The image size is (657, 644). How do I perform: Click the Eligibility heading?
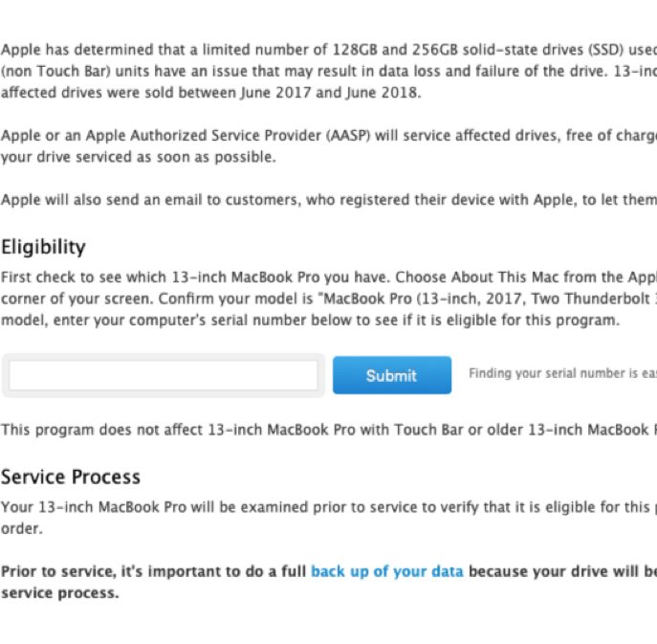pos(43,247)
